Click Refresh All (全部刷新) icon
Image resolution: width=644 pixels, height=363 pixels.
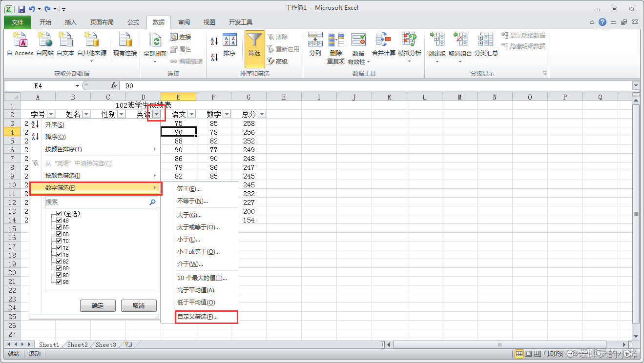click(x=155, y=41)
